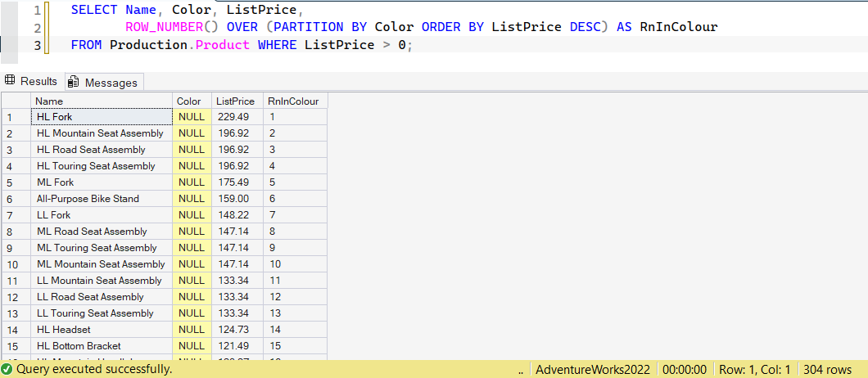Viewport: 868px width, 378px height.
Task: Click the AdventureWorks2022 database status entry
Action: click(593, 370)
